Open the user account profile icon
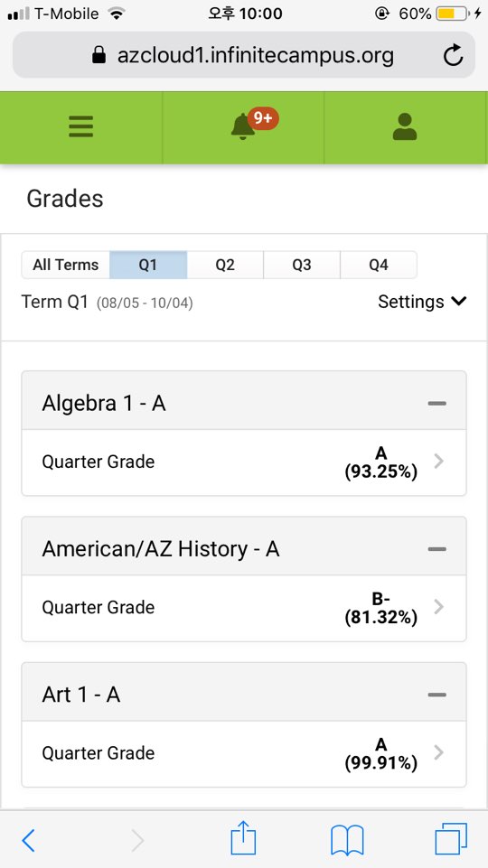This screenshot has width=488, height=868. point(404,126)
